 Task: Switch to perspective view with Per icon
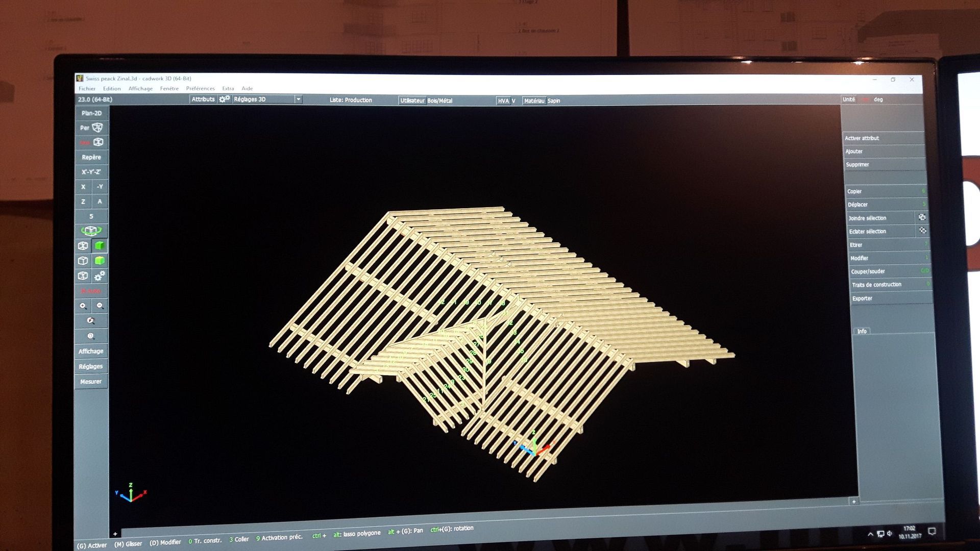(x=91, y=128)
